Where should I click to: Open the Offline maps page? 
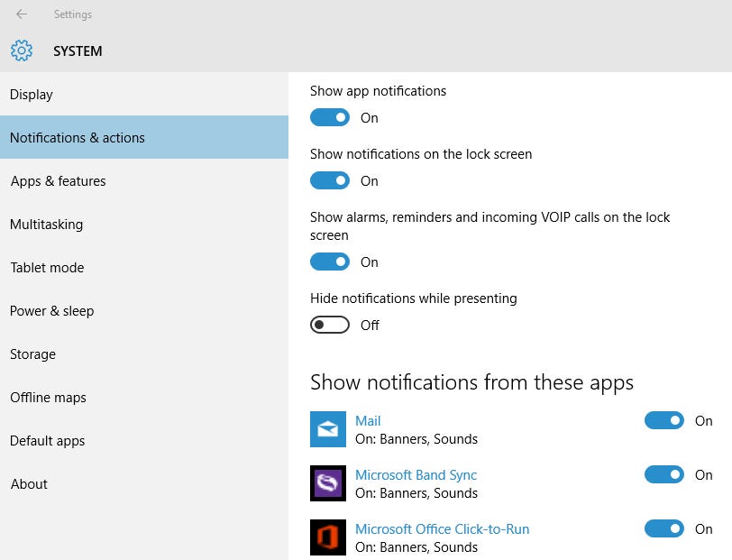[48, 397]
